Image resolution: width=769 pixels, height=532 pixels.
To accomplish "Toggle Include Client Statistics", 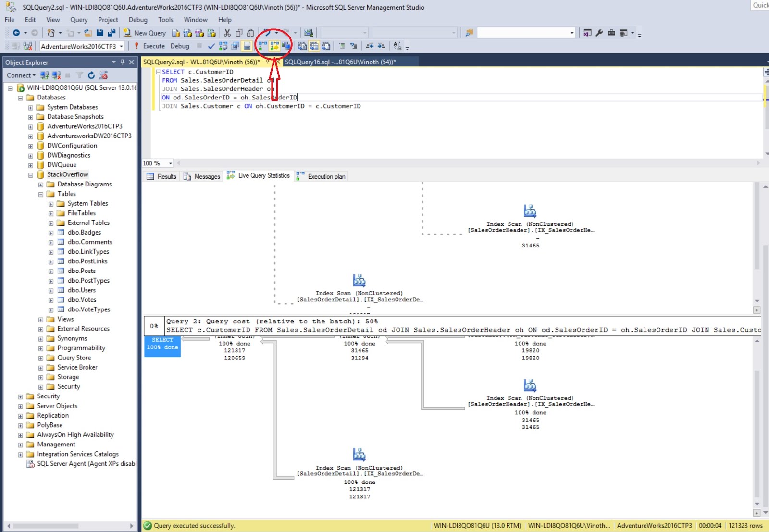I will pos(286,46).
